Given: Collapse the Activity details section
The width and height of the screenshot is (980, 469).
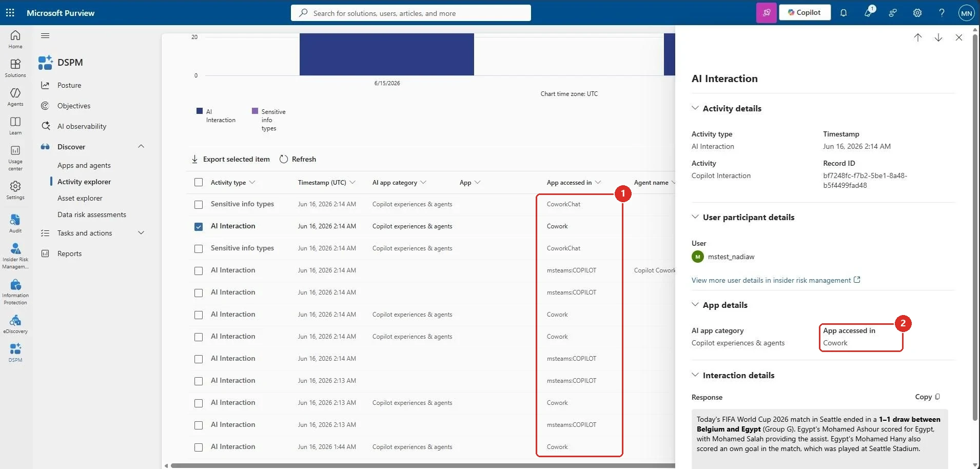Looking at the screenshot, I should (695, 108).
